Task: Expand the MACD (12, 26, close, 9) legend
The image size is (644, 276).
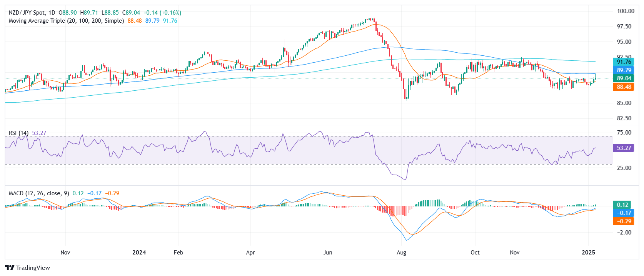Action: tap(39, 193)
